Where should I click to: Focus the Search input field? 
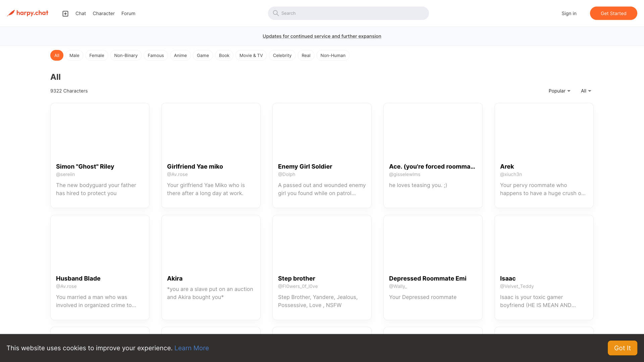(348, 13)
